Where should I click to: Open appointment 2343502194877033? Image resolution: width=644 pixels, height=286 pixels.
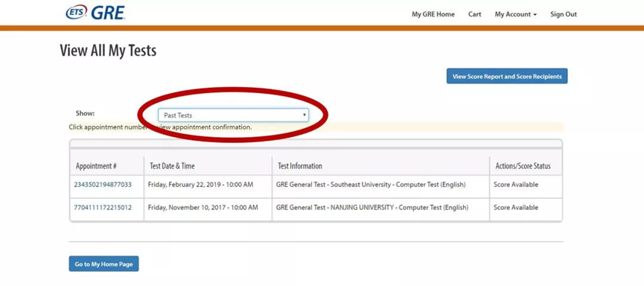103,185
